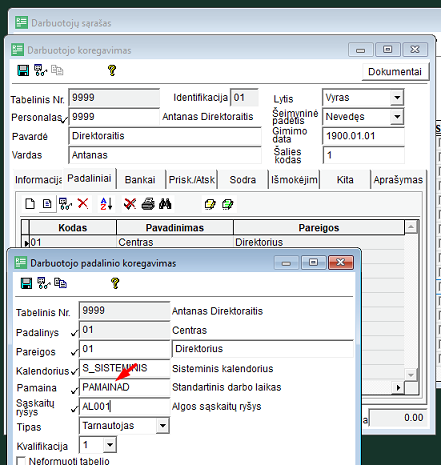Save the padalinio koregavimas dialog

(x=26, y=283)
